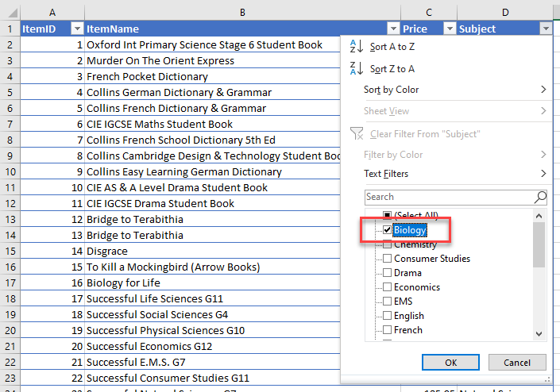Viewport: 560px width, 392px height.
Task: Select the French checkbox in list
Action: 387,330
